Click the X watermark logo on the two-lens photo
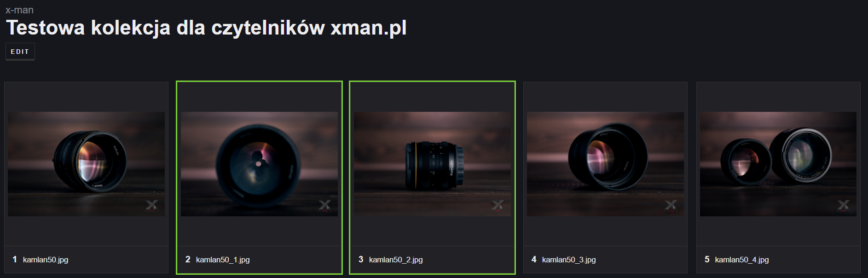 coord(844,205)
